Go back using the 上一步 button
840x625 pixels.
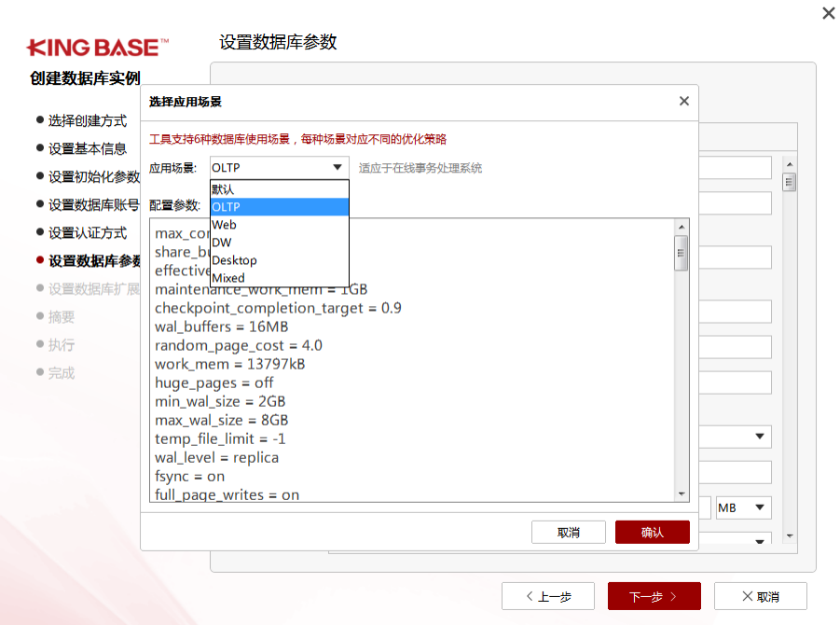(548, 596)
